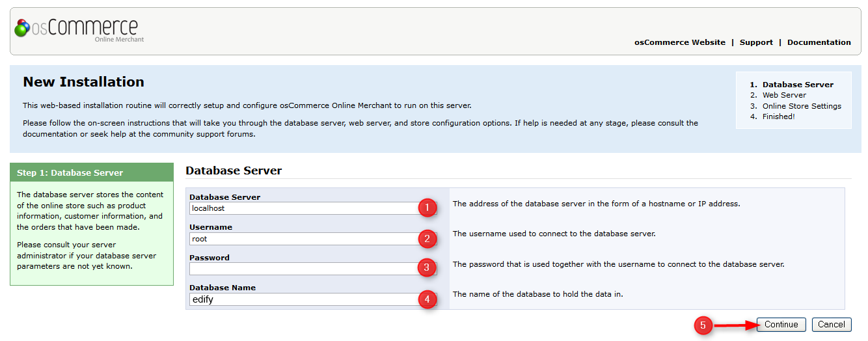Click the empty Password field
The width and height of the screenshot is (868, 341).
(x=303, y=269)
